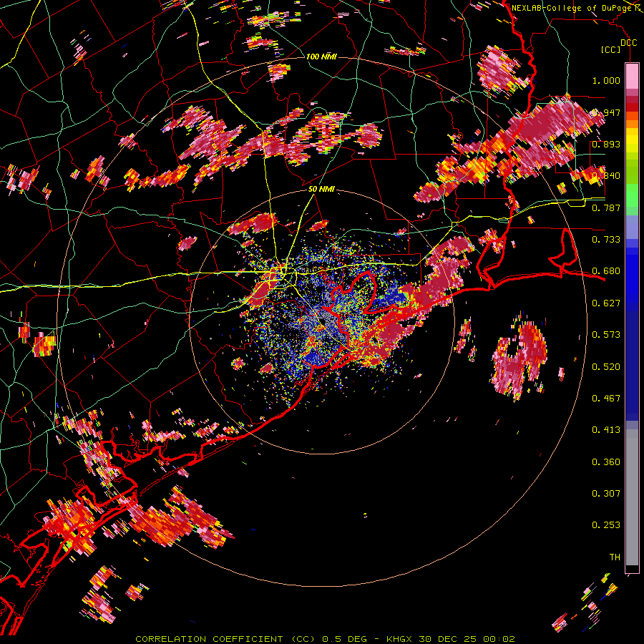Click the 0.253 scale value

pyautogui.click(x=606, y=525)
